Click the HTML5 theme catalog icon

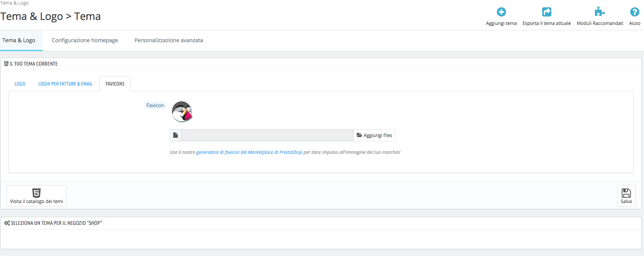36,193
